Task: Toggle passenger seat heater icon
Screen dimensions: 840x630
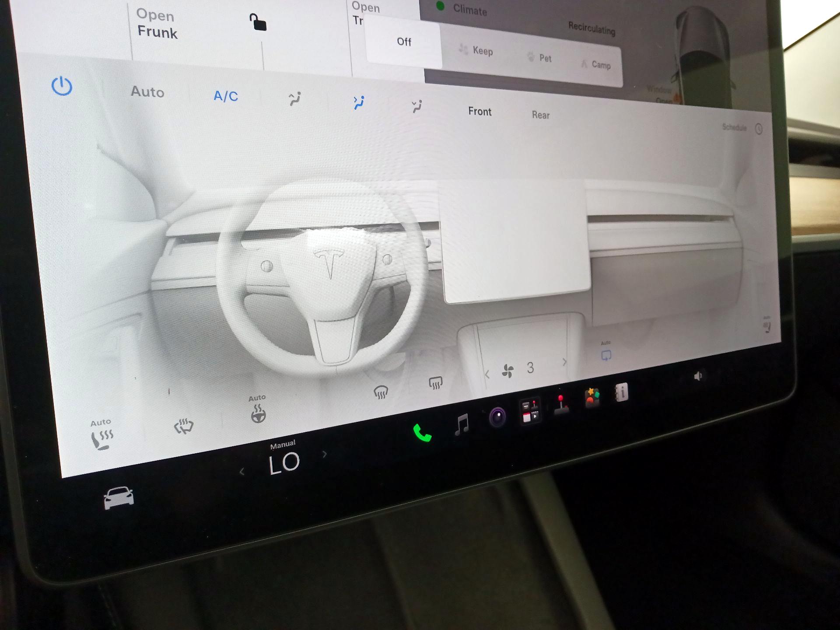Action: [x=767, y=325]
